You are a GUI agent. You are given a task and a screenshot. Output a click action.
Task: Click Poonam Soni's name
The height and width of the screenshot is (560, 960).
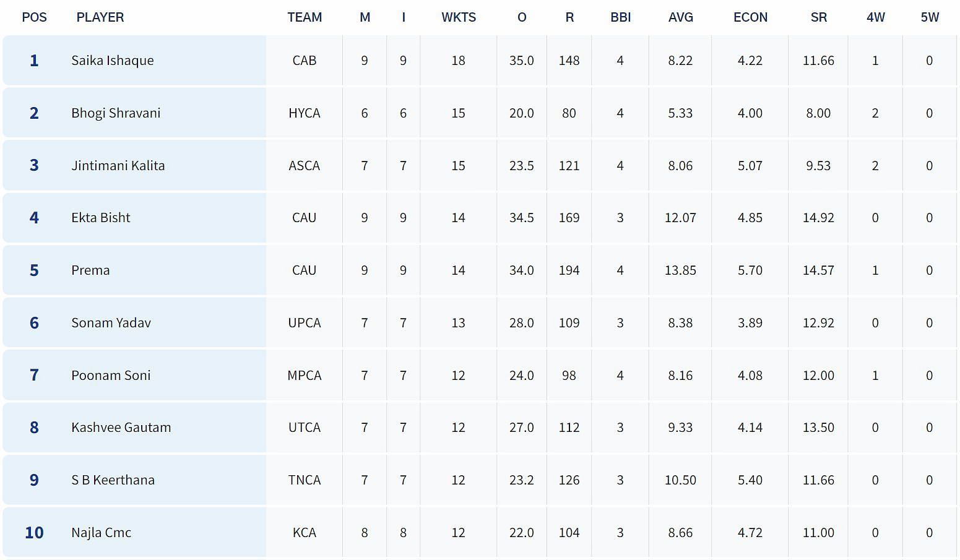[x=111, y=376]
